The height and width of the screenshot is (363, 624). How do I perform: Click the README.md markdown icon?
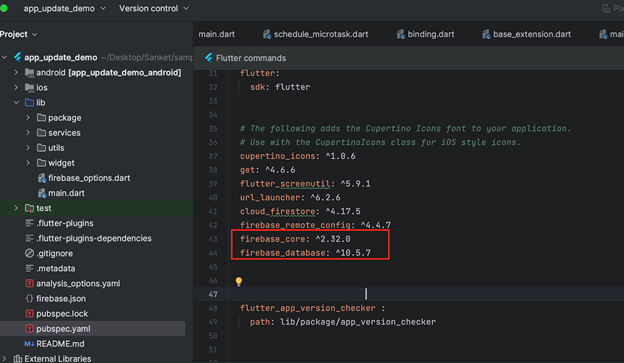point(29,344)
